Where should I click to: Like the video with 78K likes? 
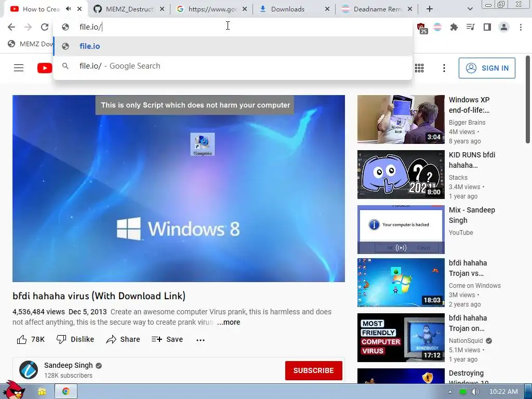(31, 339)
